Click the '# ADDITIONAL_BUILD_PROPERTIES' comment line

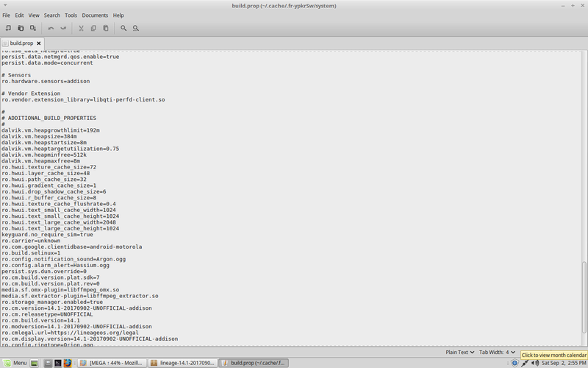click(49, 118)
